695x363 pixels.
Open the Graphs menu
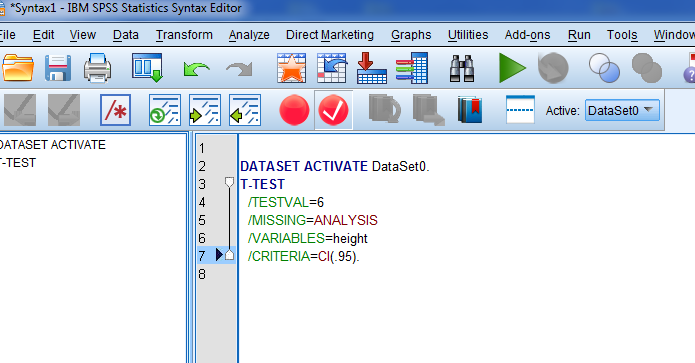click(x=411, y=35)
